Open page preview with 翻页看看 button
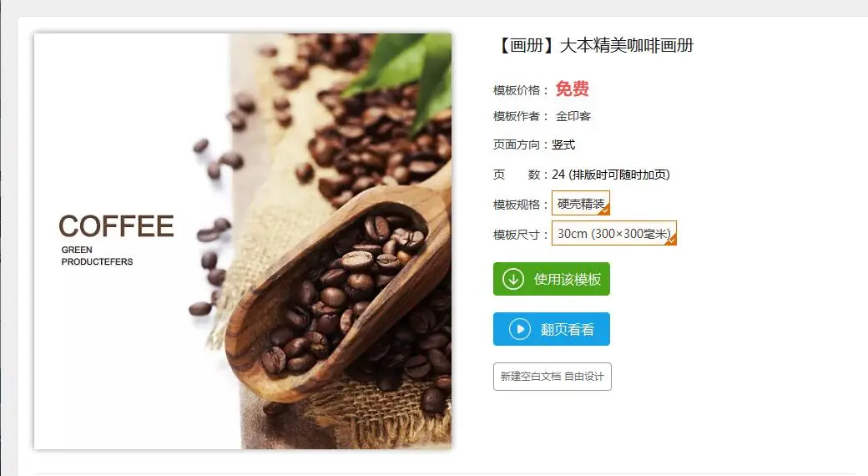This screenshot has width=868, height=476. [x=552, y=329]
